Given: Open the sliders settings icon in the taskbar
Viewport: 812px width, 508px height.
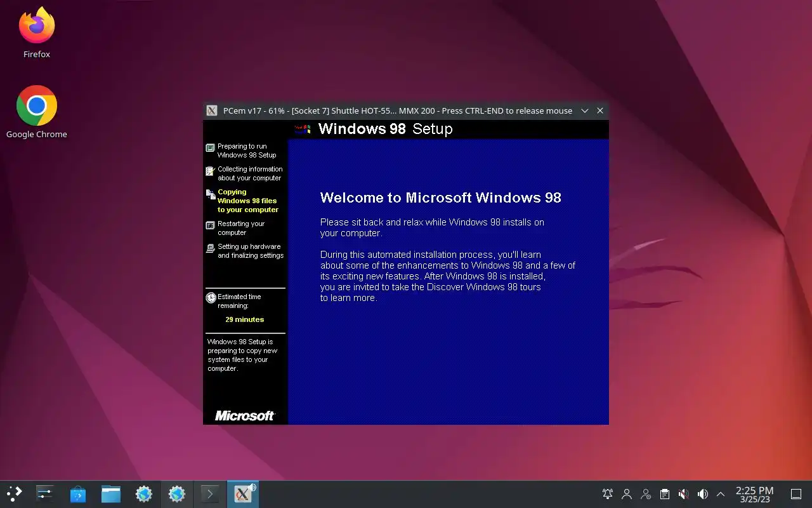Looking at the screenshot, I should (x=45, y=494).
